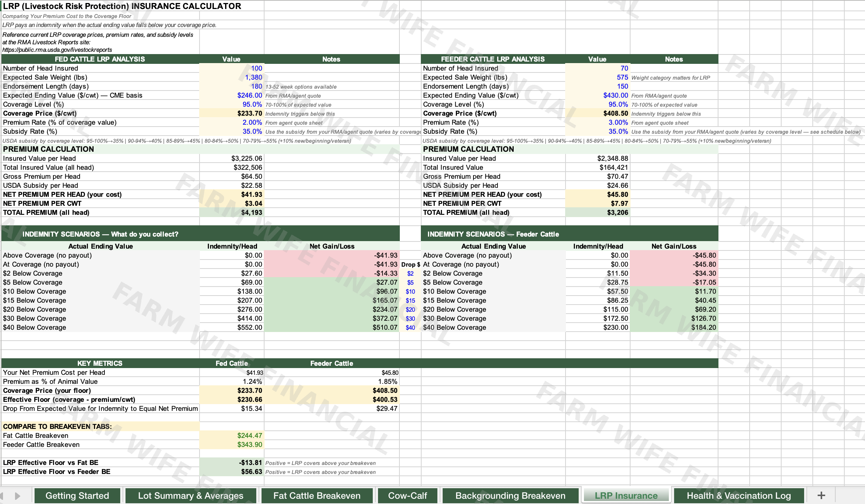
Task: Select the $2 drop amount cell
Action: pyautogui.click(x=410, y=273)
